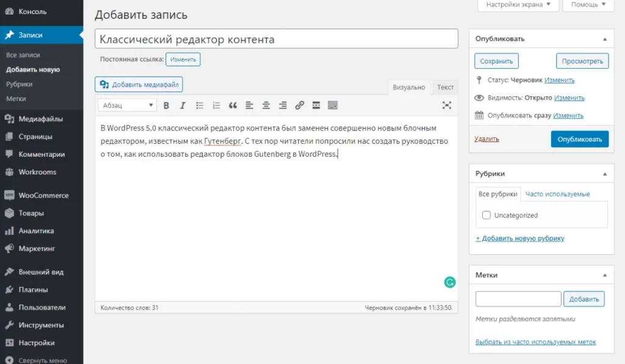Collapse the Опубликовать panel
Screen dimensions: 625x364
point(604,39)
